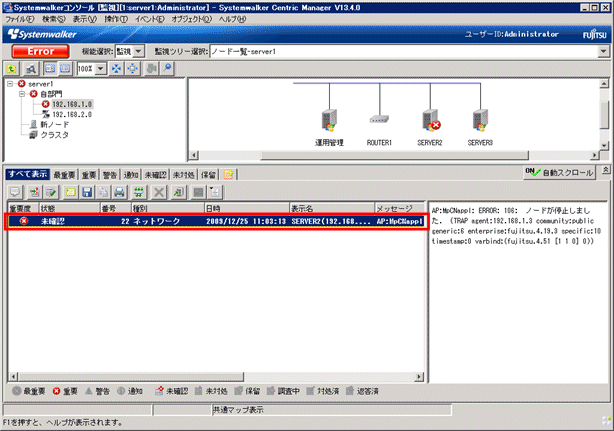Collapse the server1 tree node
614x431 pixels.
[x=10, y=84]
